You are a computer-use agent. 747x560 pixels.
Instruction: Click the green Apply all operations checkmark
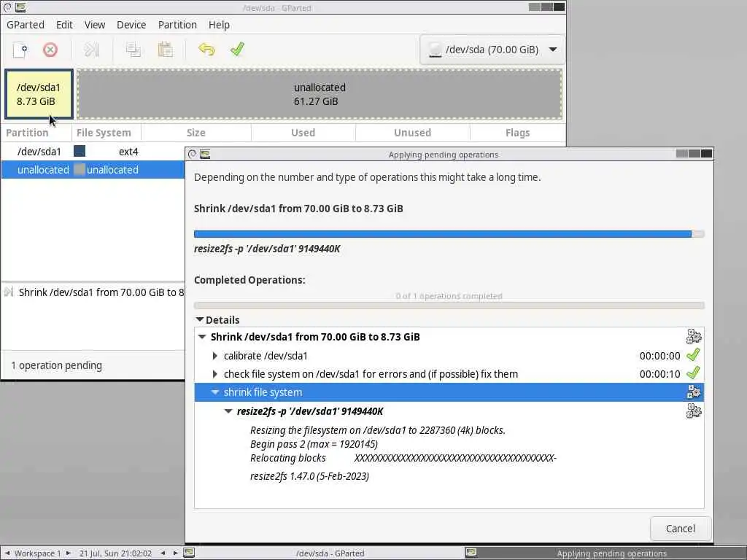pos(237,49)
